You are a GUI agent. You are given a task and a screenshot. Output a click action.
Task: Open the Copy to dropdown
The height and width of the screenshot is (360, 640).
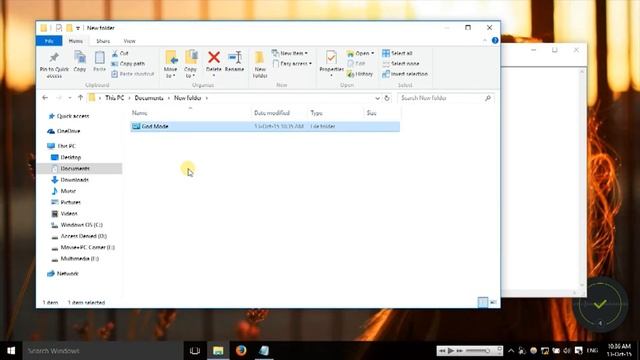[190, 73]
